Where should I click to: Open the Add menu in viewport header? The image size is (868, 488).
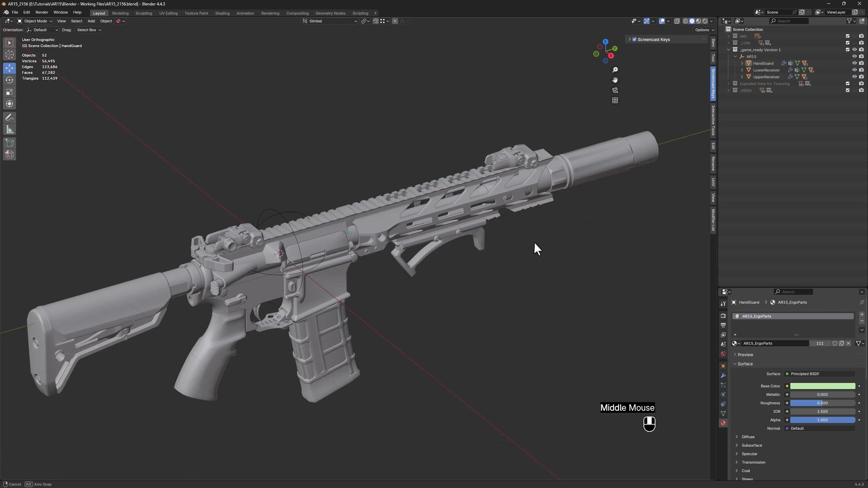point(91,21)
